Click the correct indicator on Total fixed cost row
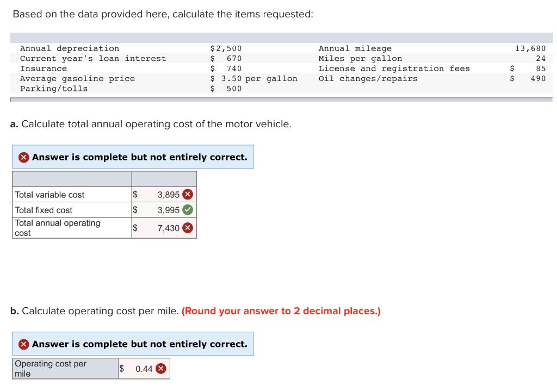This screenshot has width=557, height=392. pos(188,210)
